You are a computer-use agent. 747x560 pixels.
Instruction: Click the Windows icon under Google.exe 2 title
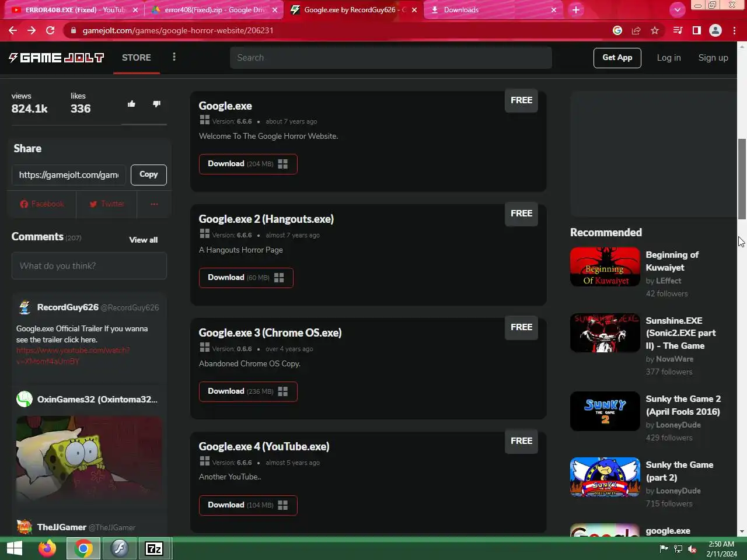pyautogui.click(x=204, y=233)
